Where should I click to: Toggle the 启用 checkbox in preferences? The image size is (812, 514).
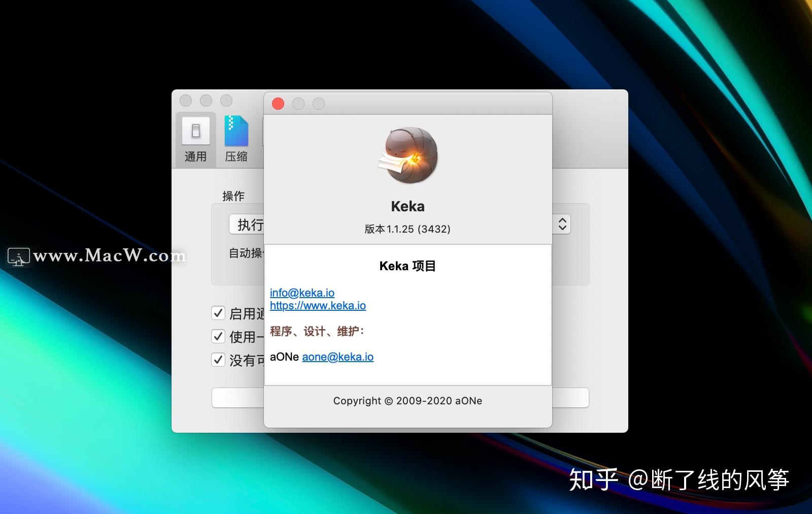click(x=218, y=313)
